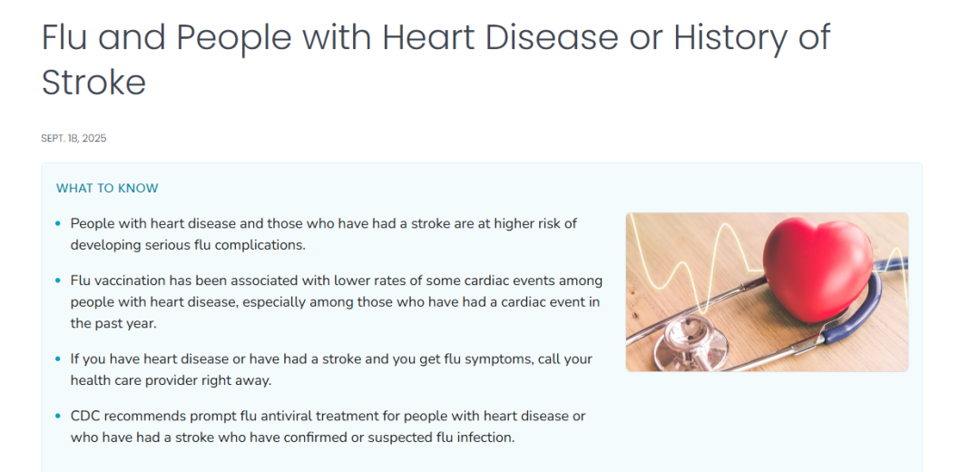The height and width of the screenshot is (472, 980).
Task: Click the wooden table area of the photo
Action: [671, 231]
